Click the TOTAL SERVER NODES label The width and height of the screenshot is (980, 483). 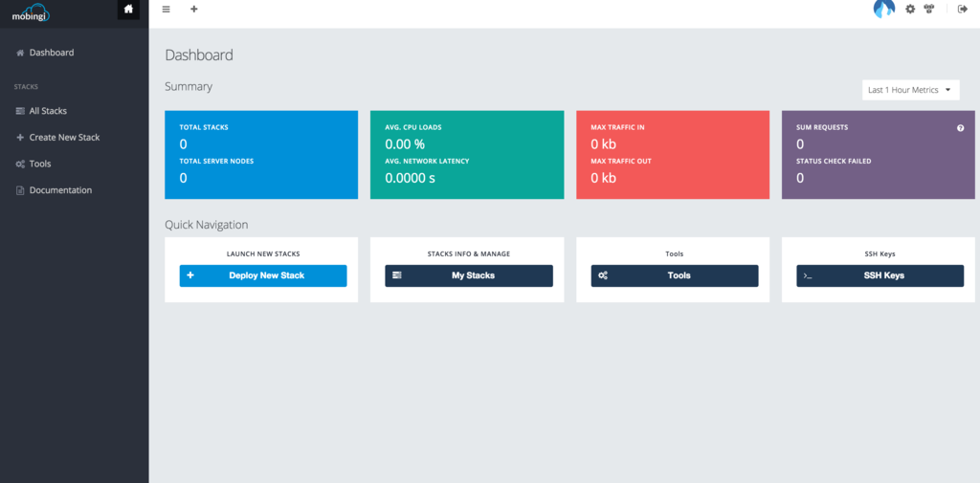coord(216,162)
